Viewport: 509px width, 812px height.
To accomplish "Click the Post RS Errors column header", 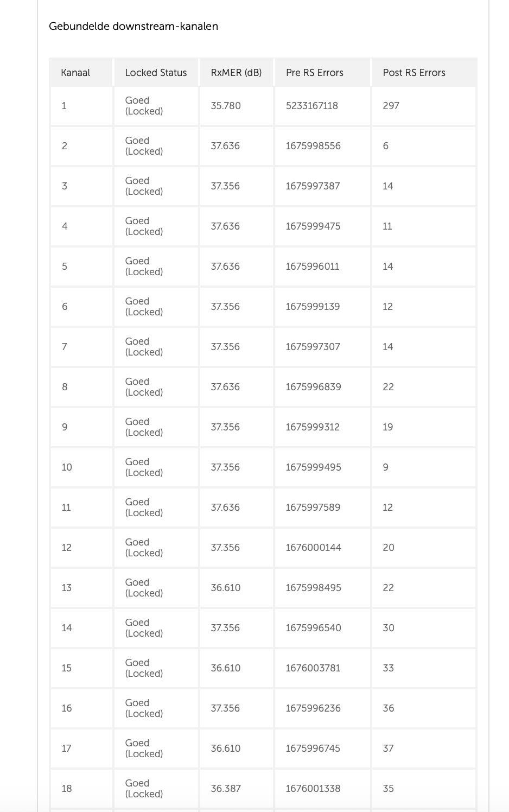I will [x=414, y=73].
